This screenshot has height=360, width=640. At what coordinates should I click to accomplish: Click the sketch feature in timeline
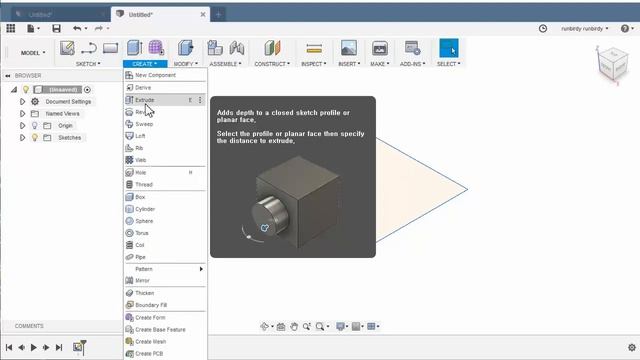(78, 347)
